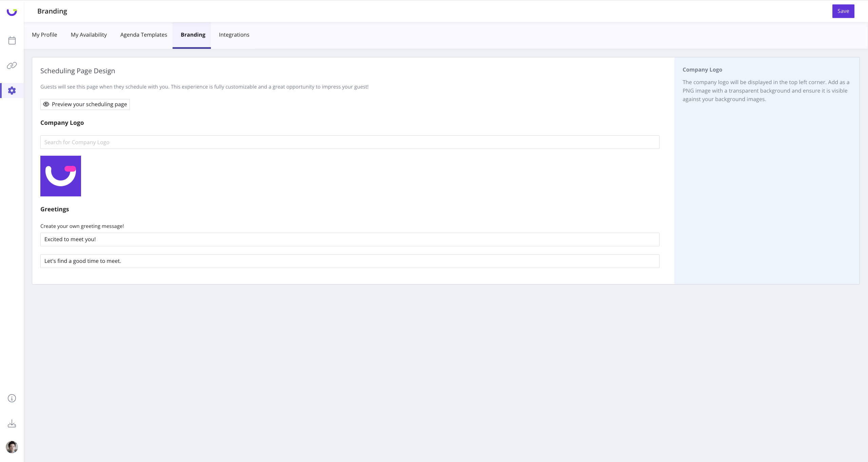Viewport: 868px width, 462px height.
Task: Select the 'Let's find a good time to meet' field
Action: click(350, 261)
